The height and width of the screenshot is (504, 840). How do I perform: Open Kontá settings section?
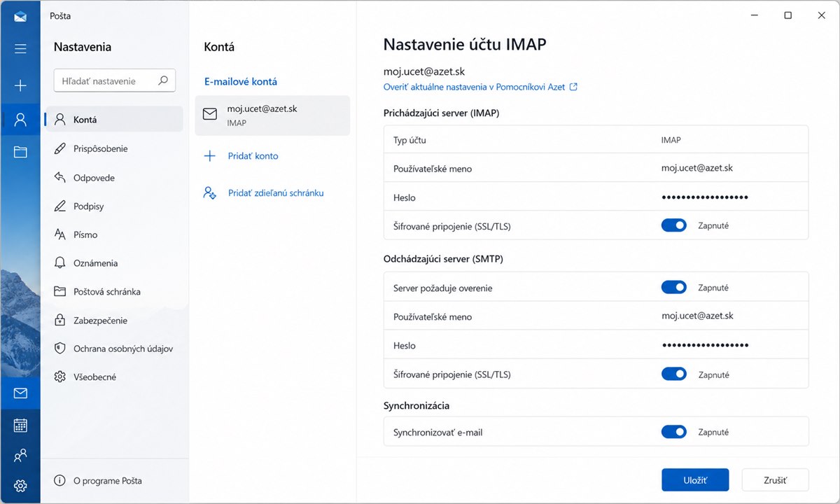114,119
